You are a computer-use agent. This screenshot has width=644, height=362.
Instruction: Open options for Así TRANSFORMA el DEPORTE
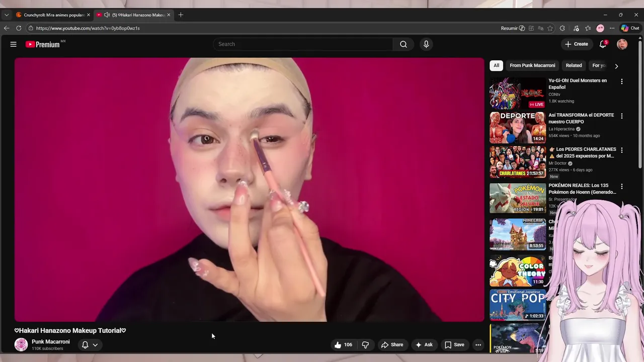(x=621, y=116)
